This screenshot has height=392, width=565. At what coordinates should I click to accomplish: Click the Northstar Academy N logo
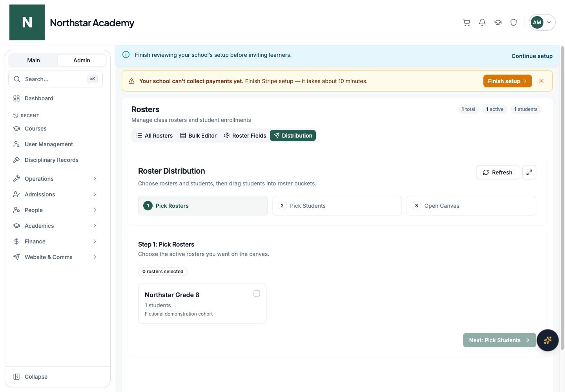pyautogui.click(x=27, y=22)
